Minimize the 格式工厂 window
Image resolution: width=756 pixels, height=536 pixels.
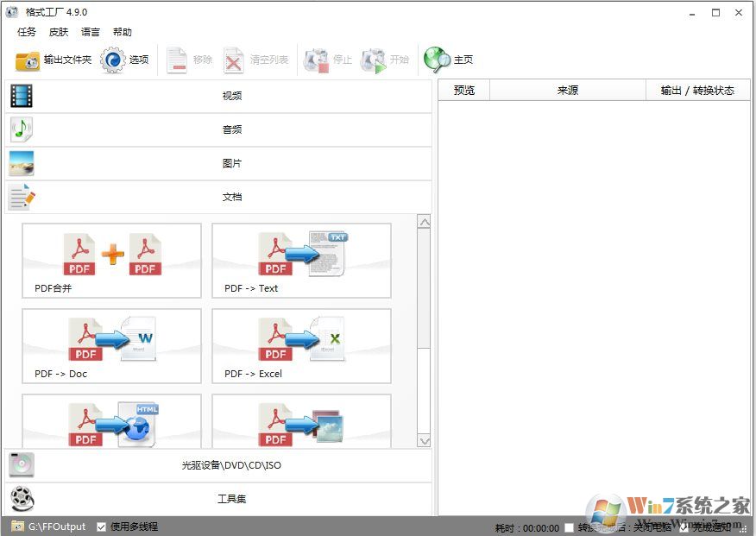pyautogui.click(x=692, y=13)
